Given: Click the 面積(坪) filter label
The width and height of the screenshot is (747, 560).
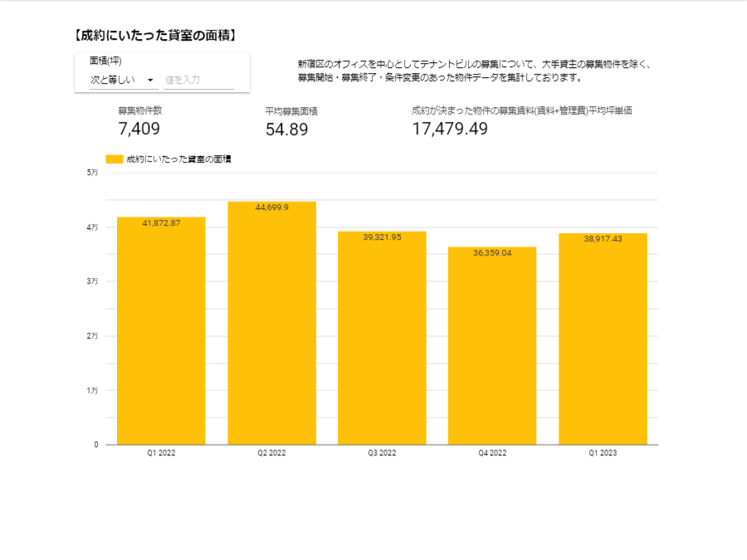Looking at the screenshot, I should (x=105, y=61).
